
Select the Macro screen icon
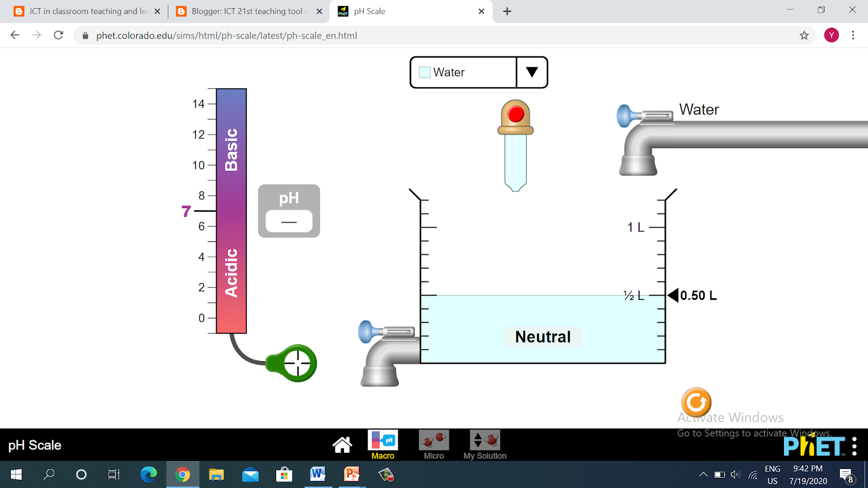click(383, 440)
